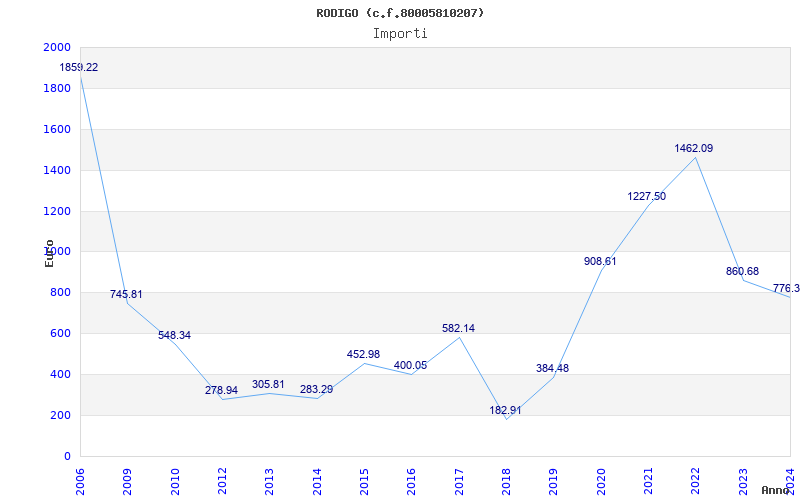The image size is (800, 500).
Task: Click the y-axis value 1600
Action: point(57,129)
